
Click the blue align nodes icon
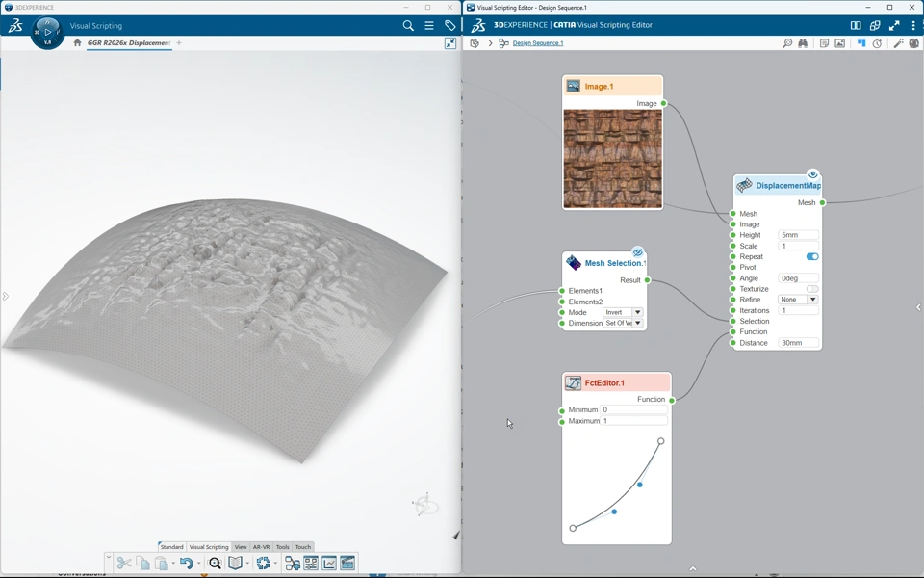[x=861, y=43]
